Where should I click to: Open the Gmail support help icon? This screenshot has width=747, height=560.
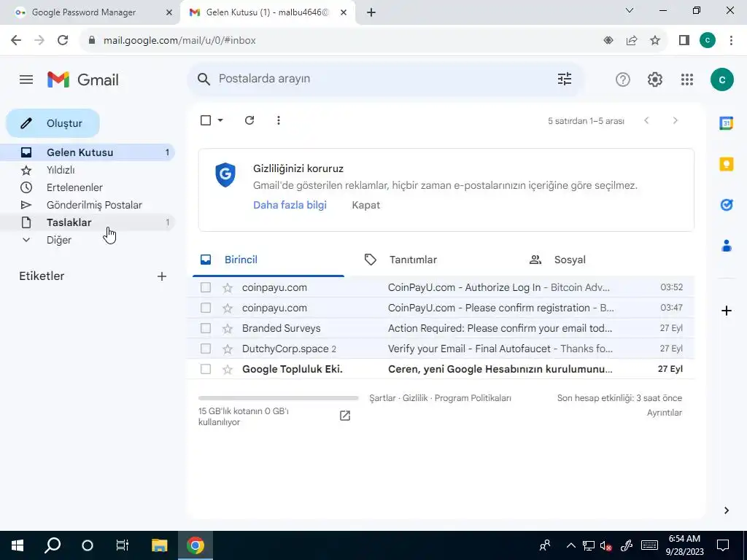point(623,79)
